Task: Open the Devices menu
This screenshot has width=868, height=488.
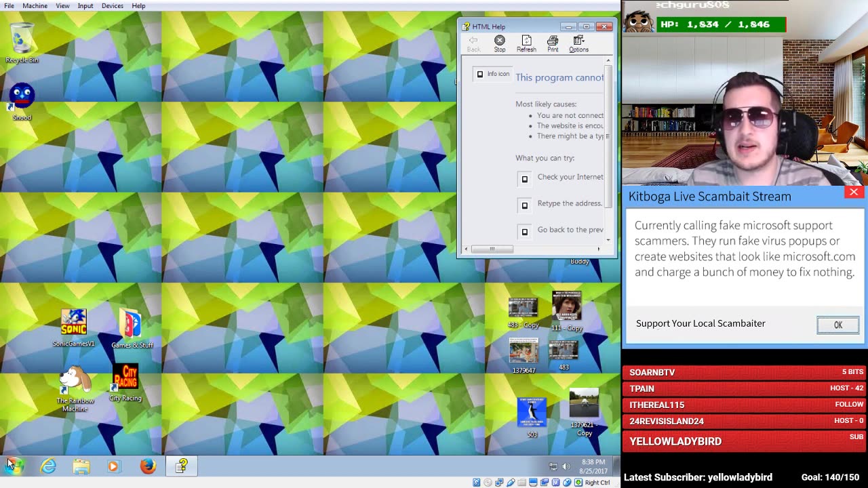Action: click(x=113, y=5)
